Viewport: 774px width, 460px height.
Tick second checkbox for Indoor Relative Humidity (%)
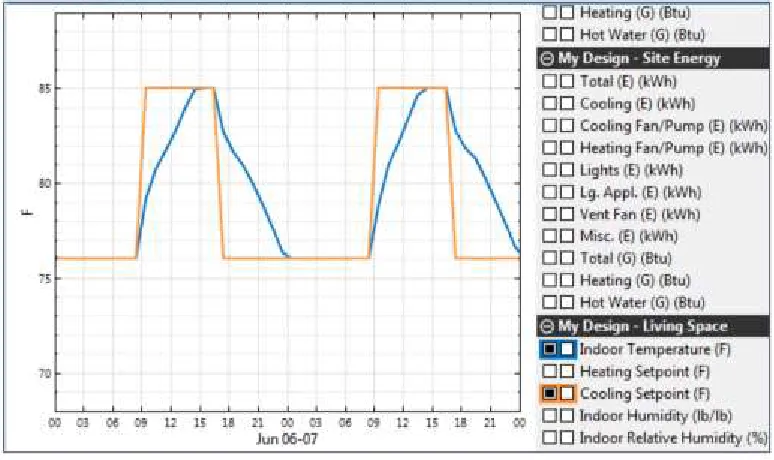point(567,437)
